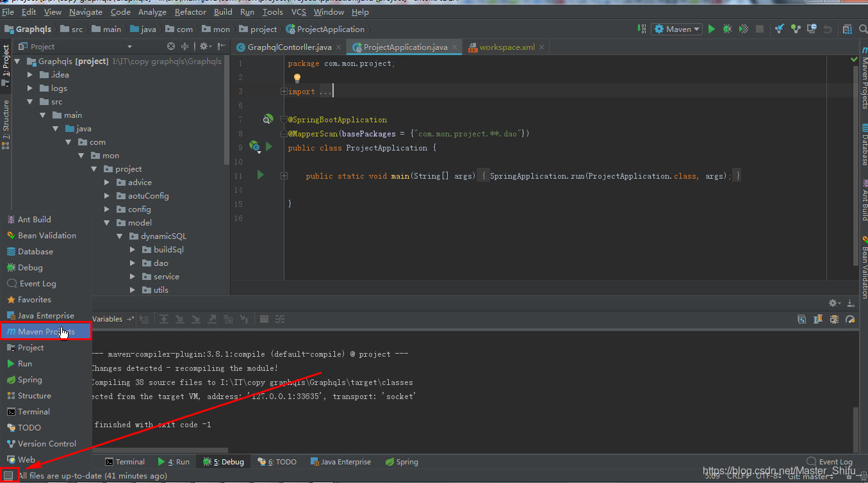
Task: Collapse the dynamicSQL package
Action: pyautogui.click(x=120, y=236)
